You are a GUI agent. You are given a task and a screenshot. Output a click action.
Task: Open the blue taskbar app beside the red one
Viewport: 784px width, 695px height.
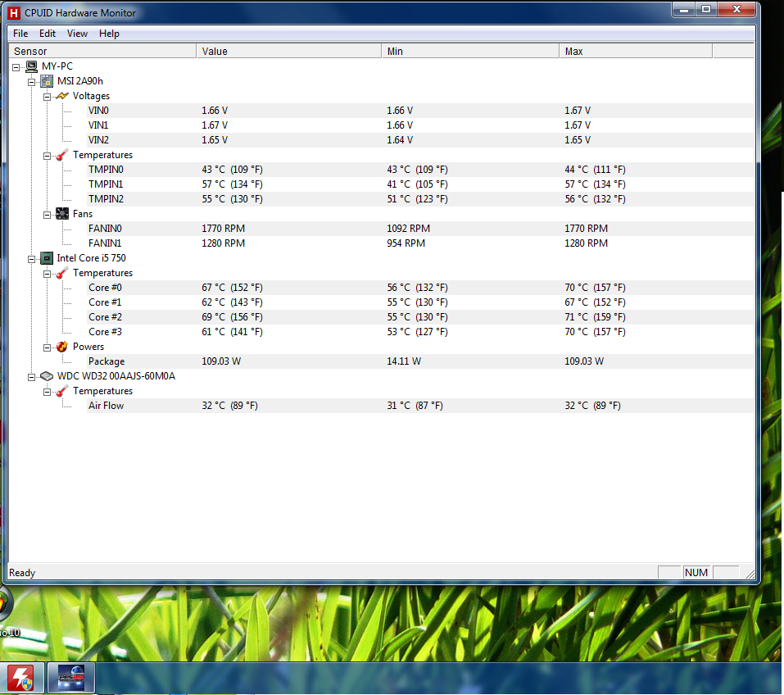(x=71, y=678)
